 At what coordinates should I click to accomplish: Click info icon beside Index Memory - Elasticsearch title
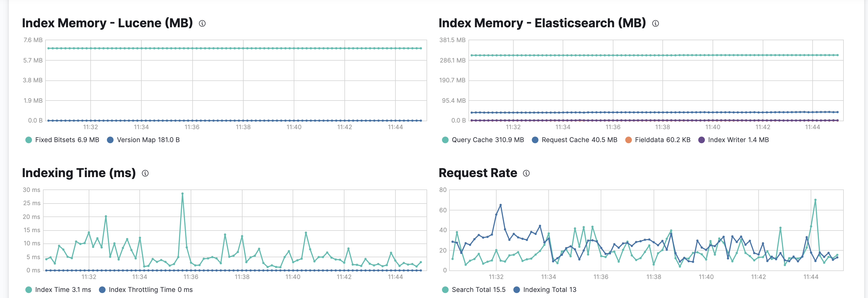point(655,24)
